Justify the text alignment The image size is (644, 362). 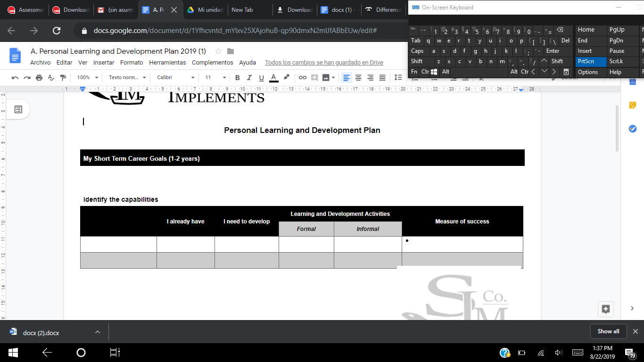point(382,78)
